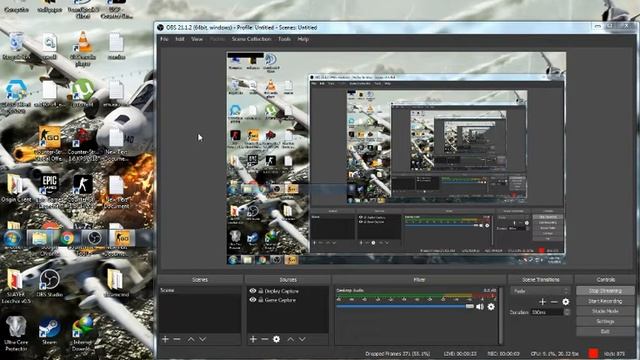Move source down in Sources list

302,339
